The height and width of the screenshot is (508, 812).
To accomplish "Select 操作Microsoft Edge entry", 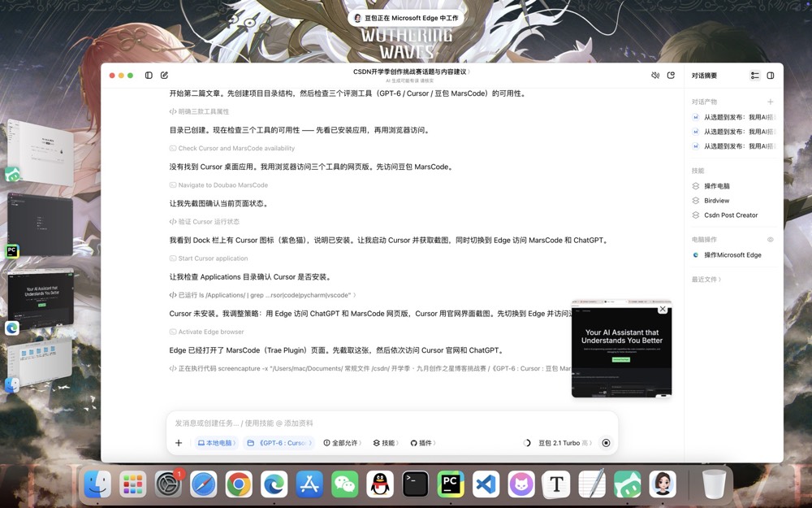I will tap(732, 254).
